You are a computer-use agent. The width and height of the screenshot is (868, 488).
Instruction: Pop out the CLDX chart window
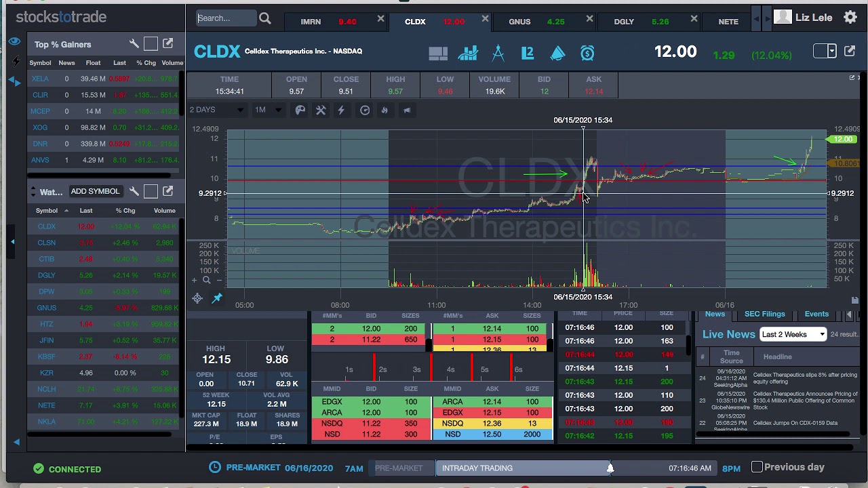(850, 51)
